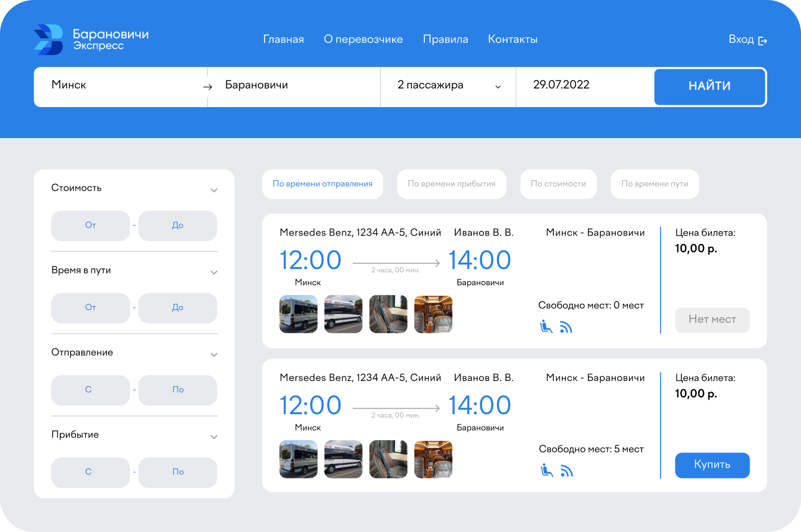Click the Барановичи Экспресс logo icon

coord(49,39)
